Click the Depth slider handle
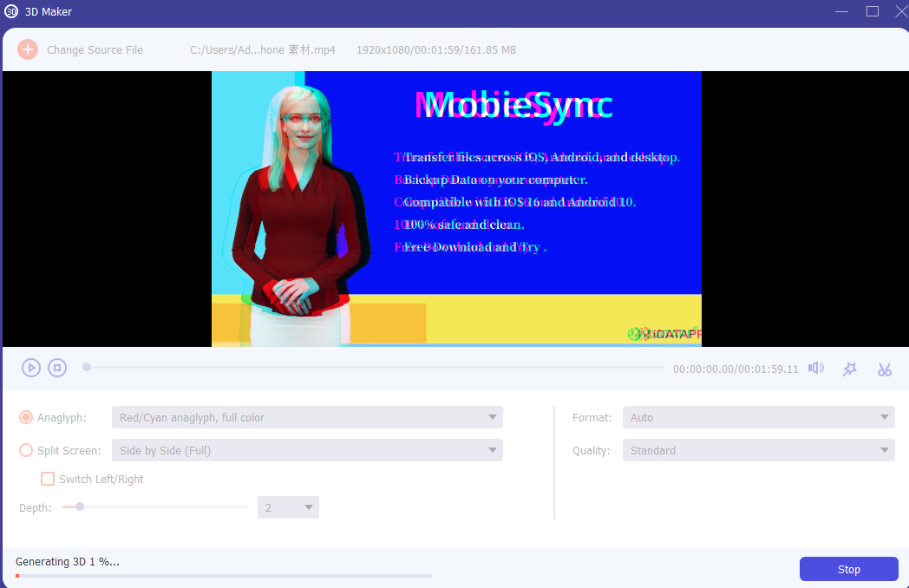909x588 pixels. point(80,506)
